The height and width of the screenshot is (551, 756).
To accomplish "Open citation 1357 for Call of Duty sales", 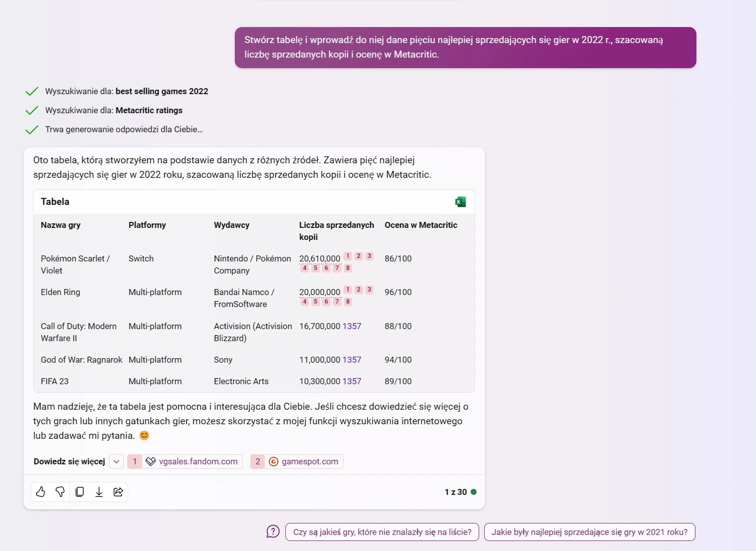I will [x=352, y=326].
